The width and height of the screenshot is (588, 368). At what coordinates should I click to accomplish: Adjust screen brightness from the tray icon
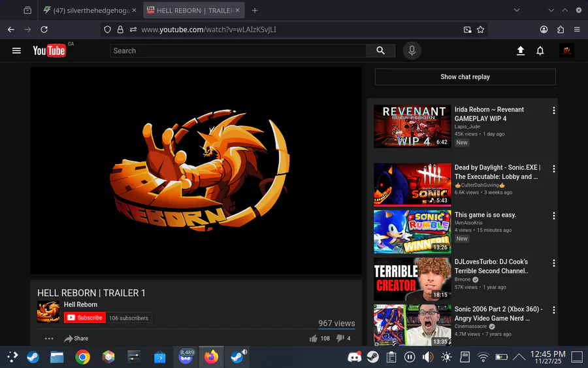pyautogui.click(x=446, y=357)
